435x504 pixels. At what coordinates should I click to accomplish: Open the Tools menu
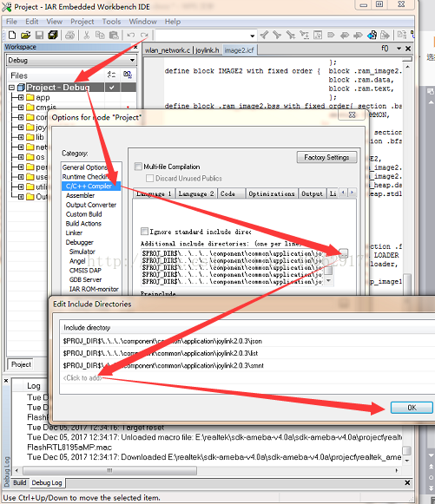point(111,22)
